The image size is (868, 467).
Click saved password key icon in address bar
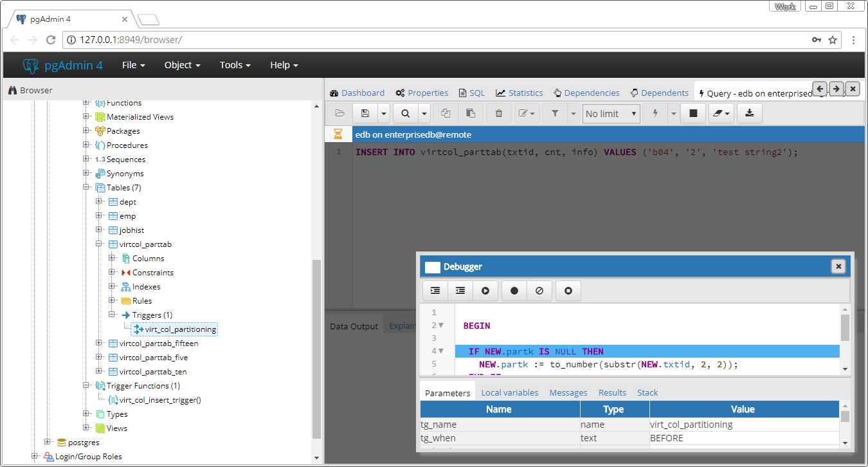tap(817, 40)
